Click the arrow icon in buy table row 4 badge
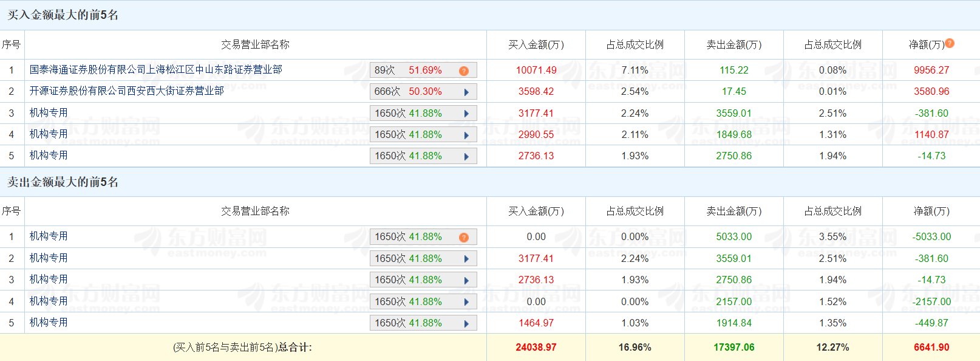Screen dimensions: 980x361 (466, 135)
